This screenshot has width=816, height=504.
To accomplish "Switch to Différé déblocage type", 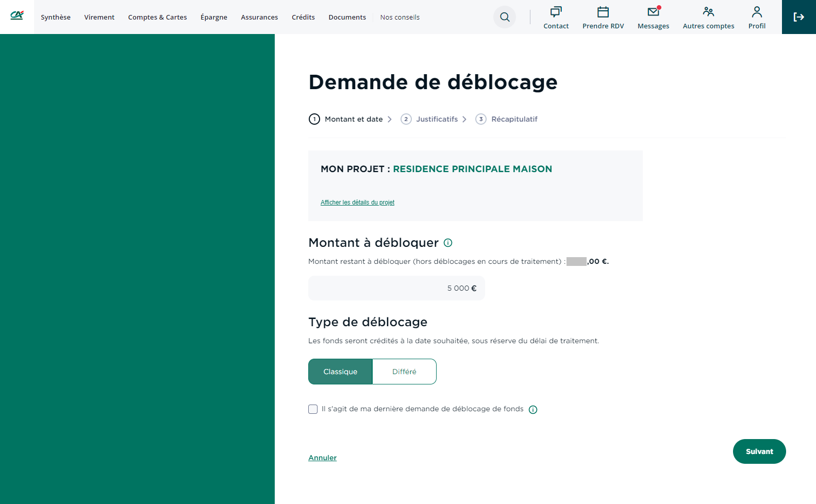I will pyautogui.click(x=404, y=372).
